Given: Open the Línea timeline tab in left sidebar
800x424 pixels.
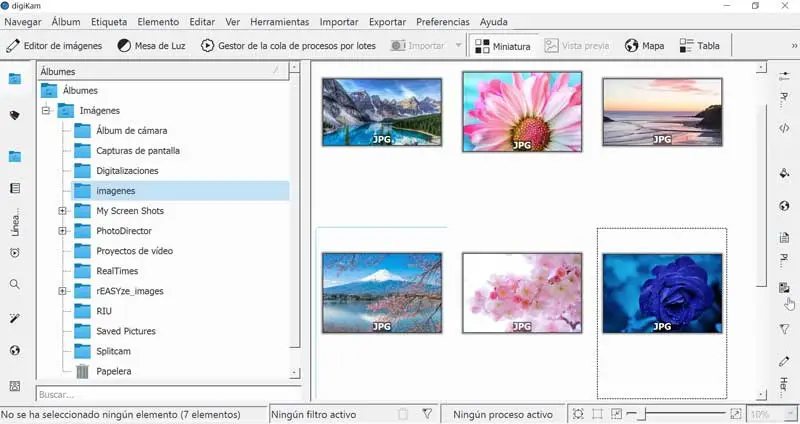Looking at the screenshot, I should tap(15, 222).
